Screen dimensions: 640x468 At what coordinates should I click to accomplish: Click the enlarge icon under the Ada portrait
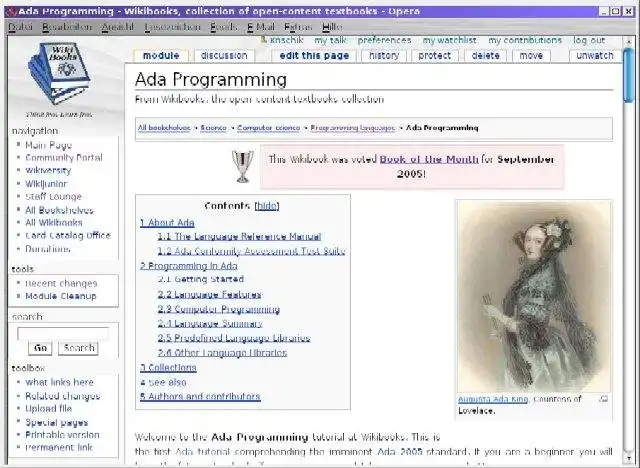tap(604, 399)
